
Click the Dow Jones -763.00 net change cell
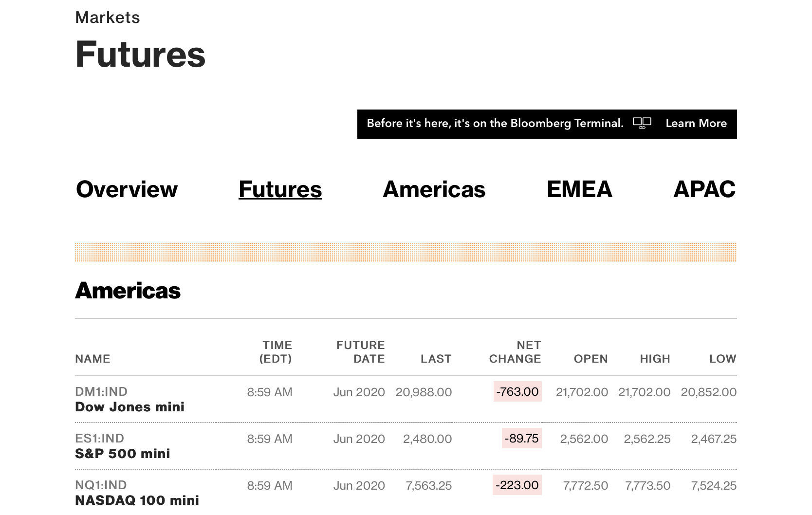click(517, 392)
